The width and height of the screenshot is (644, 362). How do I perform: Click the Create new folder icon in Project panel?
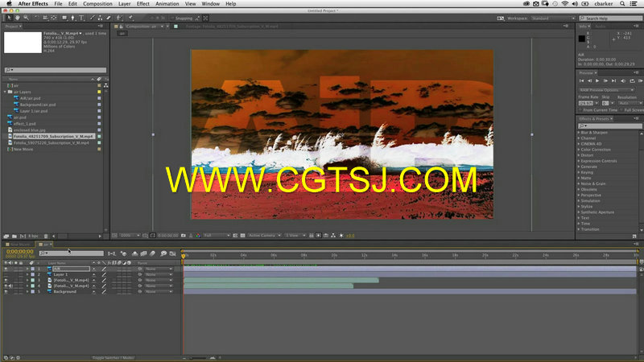14,236
